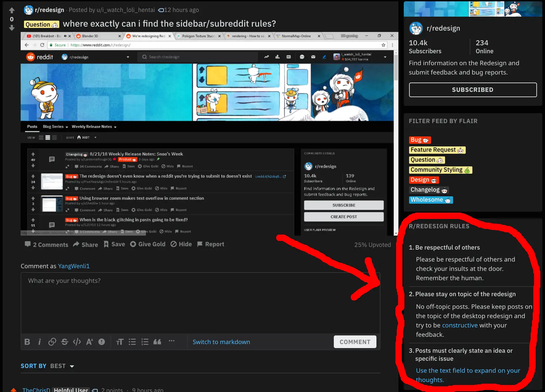Click Use the text field link in rule 3
The image size is (545, 392).
click(468, 375)
